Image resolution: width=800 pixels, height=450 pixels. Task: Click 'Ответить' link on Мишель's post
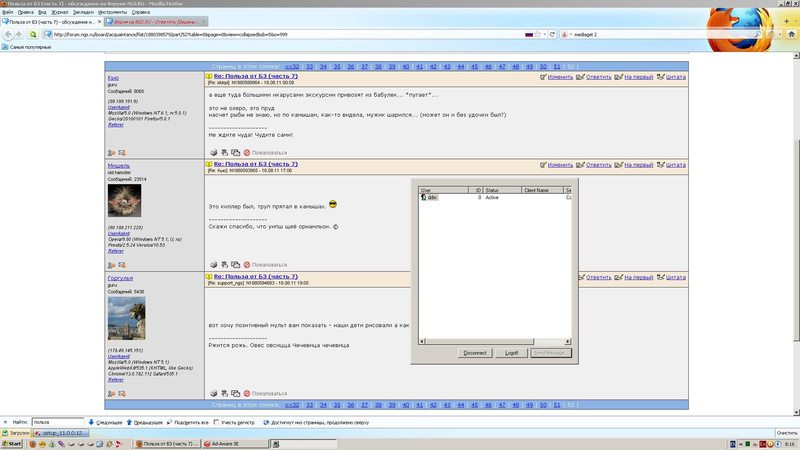click(594, 165)
